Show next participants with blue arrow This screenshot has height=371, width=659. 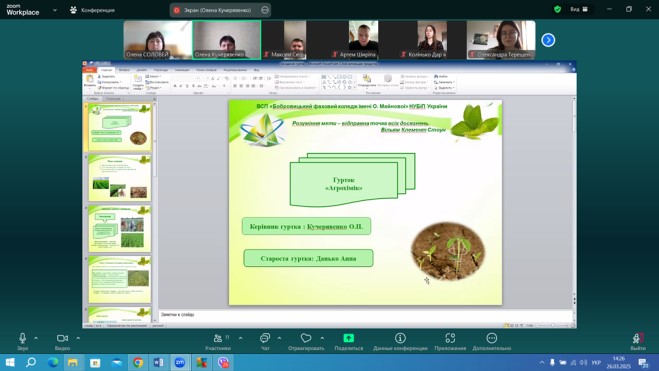click(x=548, y=40)
